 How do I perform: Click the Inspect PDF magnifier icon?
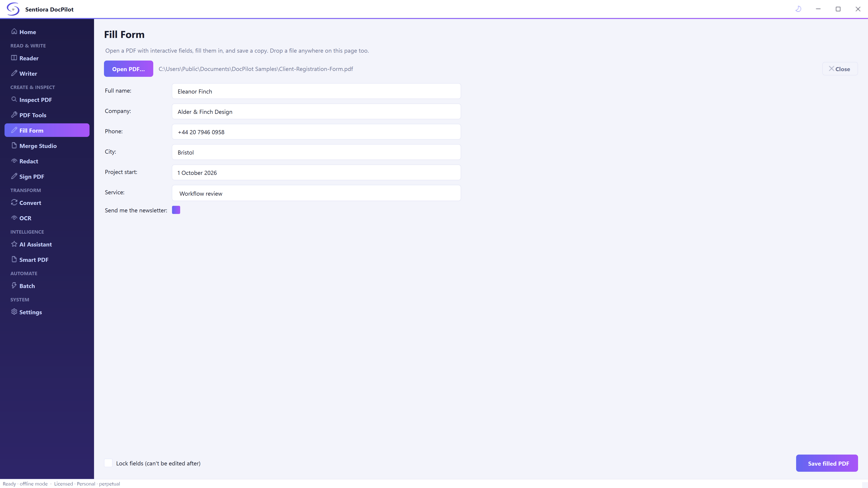(14, 99)
